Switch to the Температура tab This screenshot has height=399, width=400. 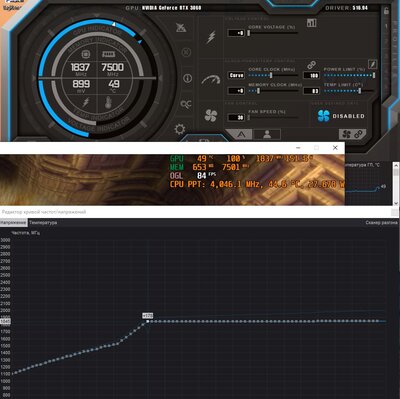click(x=43, y=222)
